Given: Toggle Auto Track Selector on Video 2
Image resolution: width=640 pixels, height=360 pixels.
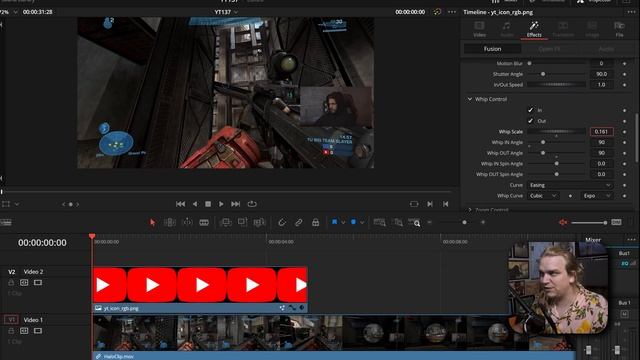Looking at the screenshot, I should coord(24,282).
